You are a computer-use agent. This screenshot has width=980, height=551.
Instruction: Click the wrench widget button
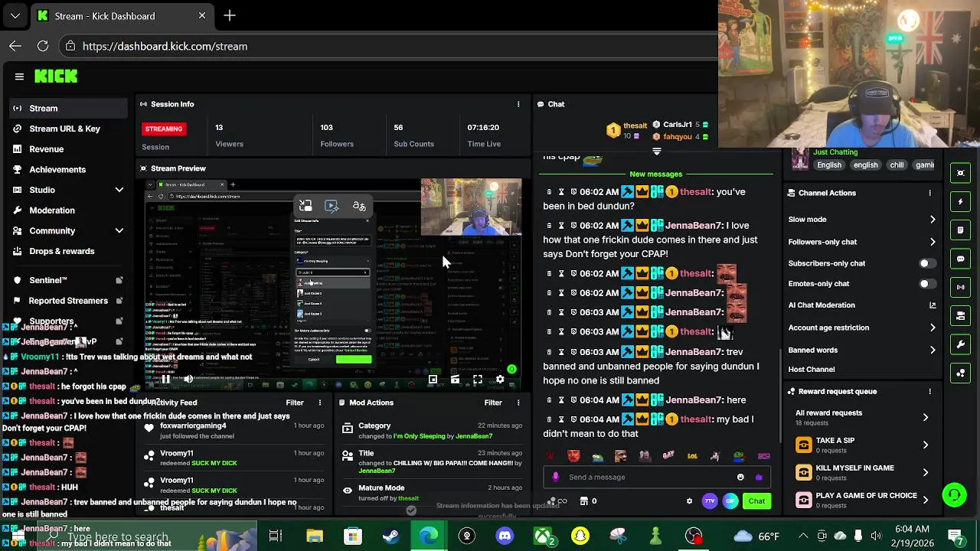pos(960,344)
